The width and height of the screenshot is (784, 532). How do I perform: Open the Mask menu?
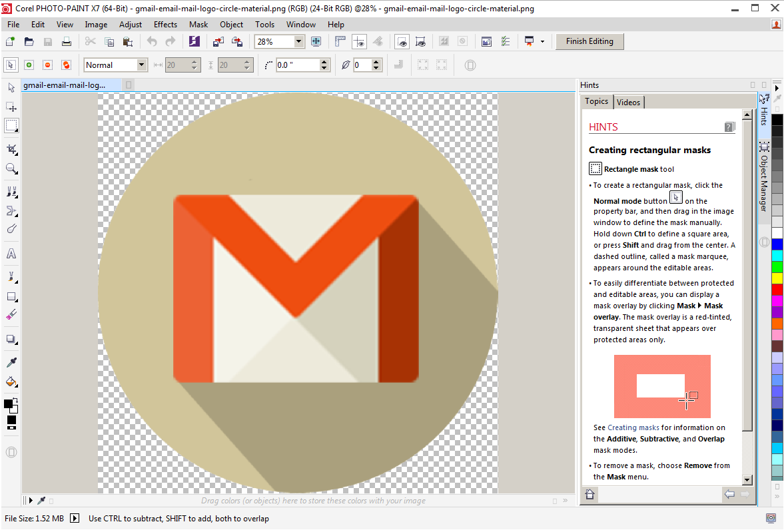pyautogui.click(x=198, y=25)
